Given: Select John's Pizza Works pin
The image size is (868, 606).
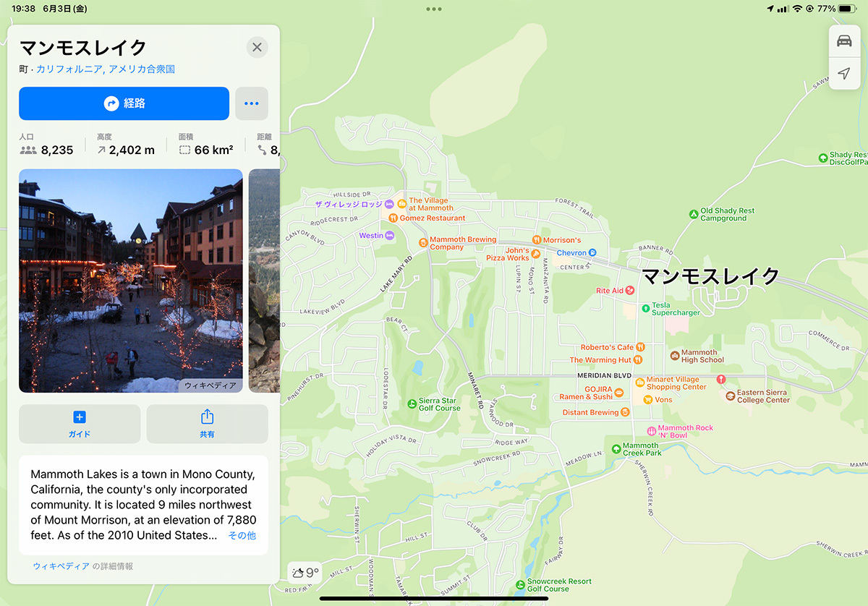Looking at the screenshot, I should coord(535,254).
